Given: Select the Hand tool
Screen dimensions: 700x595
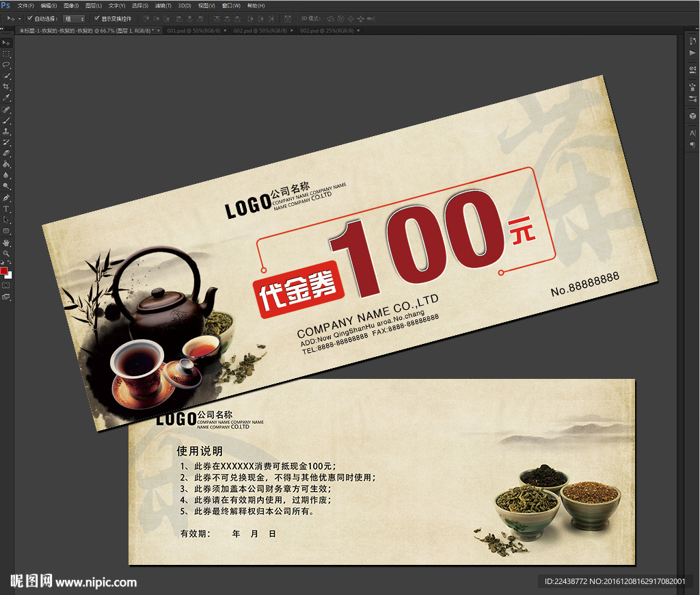Looking at the screenshot, I should tap(6, 241).
